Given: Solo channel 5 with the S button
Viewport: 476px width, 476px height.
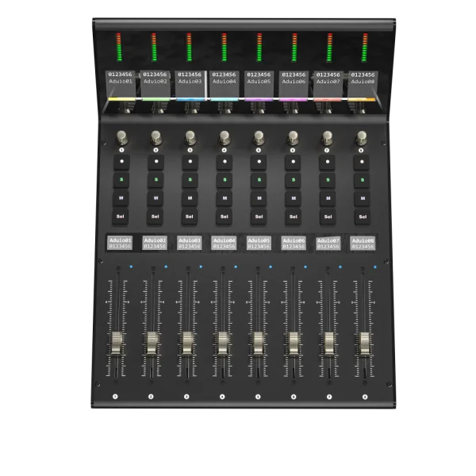Looking at the screenshot, I should [259, 180].
